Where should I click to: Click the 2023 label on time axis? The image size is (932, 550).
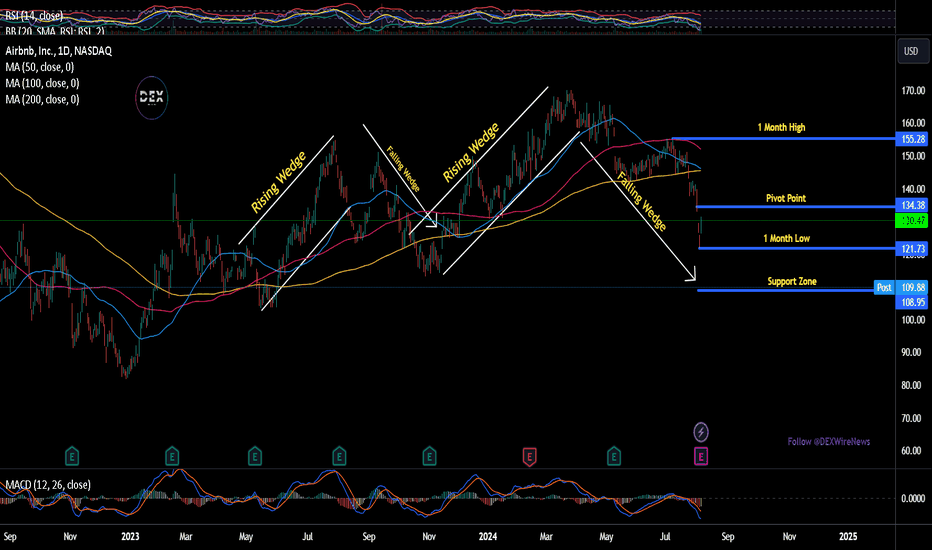coord(130,536)
